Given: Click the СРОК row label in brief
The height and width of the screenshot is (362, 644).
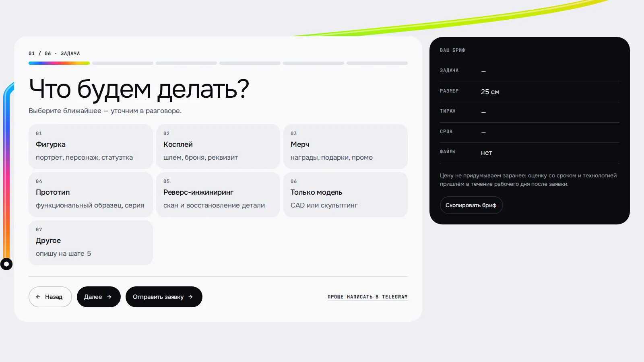Looking at the screenshot, I should [446, 132].
